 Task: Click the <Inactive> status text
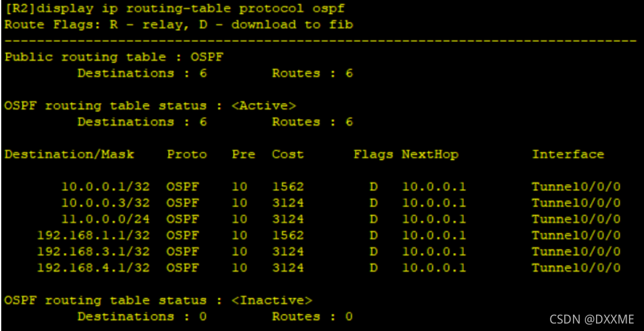coord(272,301)
